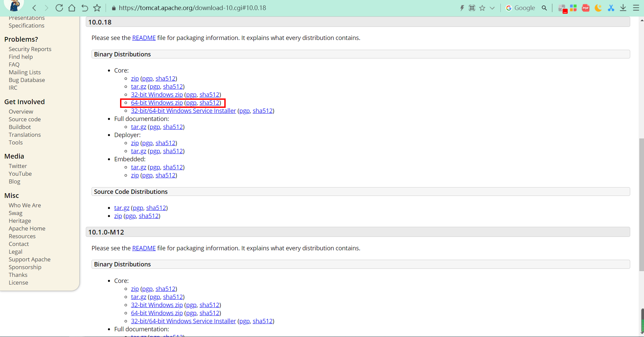Image resolution: width=644 pixels, height=337 pixels.
Task: Open FAQ sidebar link
Action: (14, 65)
